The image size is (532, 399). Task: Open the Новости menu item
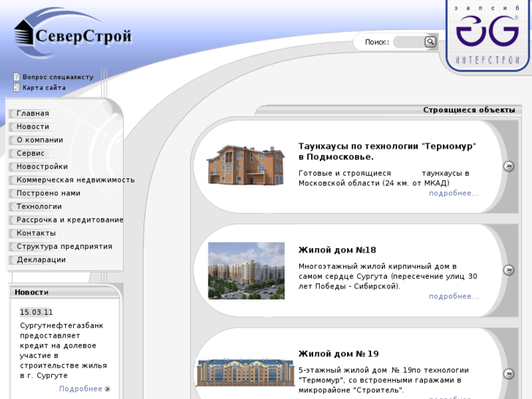[33, 127]
